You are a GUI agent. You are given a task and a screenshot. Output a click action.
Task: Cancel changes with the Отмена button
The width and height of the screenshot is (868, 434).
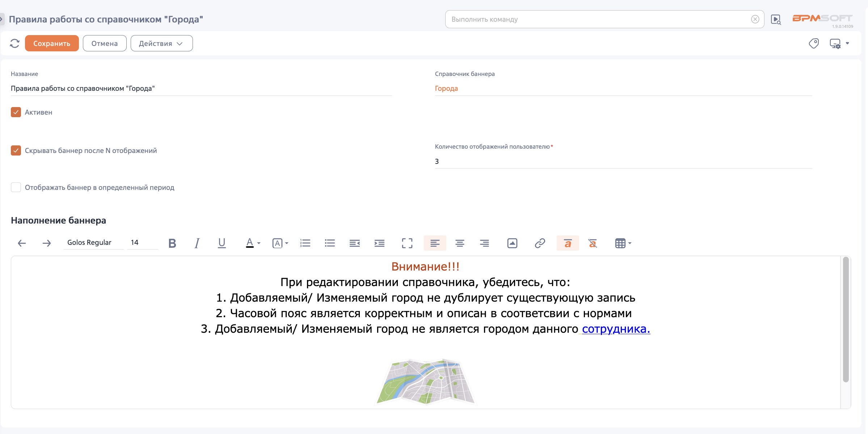tap(105, 43)
